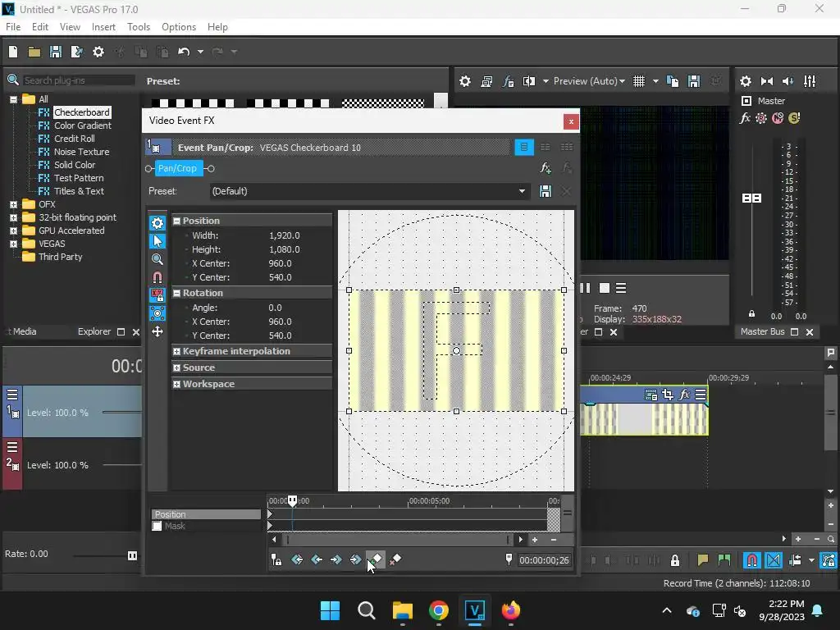
Task: Click Sync Cursor icon in keyframe toolbar
Action: 276,559
